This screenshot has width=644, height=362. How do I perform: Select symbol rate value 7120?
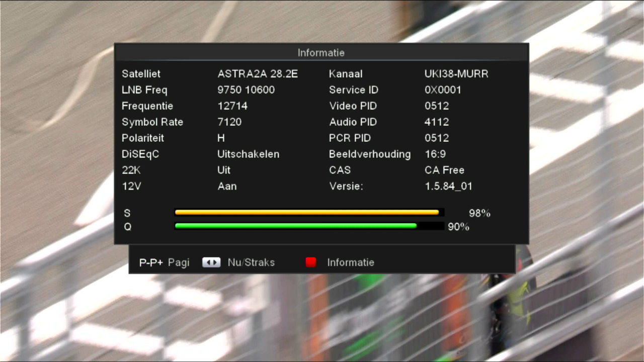[229, 122]
